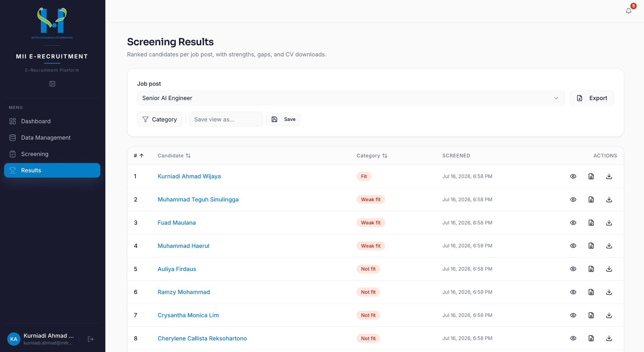Sort table by Candidate column
Viewport: 644px width, 352px height.
click(174, 156)
